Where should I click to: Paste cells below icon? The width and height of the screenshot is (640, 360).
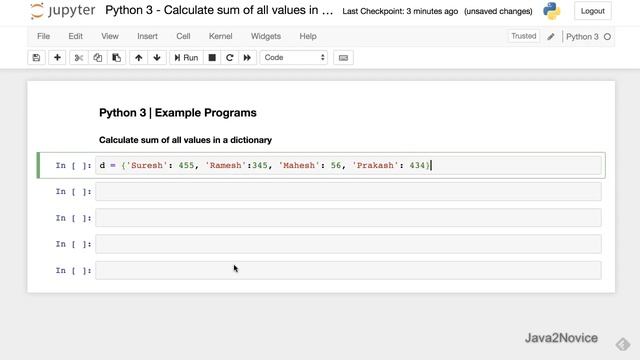[116, 58]
